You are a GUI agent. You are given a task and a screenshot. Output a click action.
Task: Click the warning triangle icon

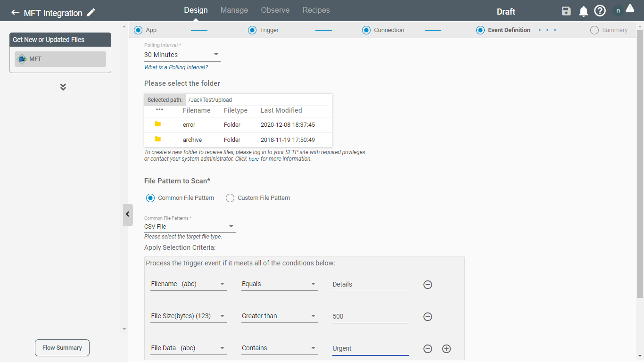click(x=630, y=8)
